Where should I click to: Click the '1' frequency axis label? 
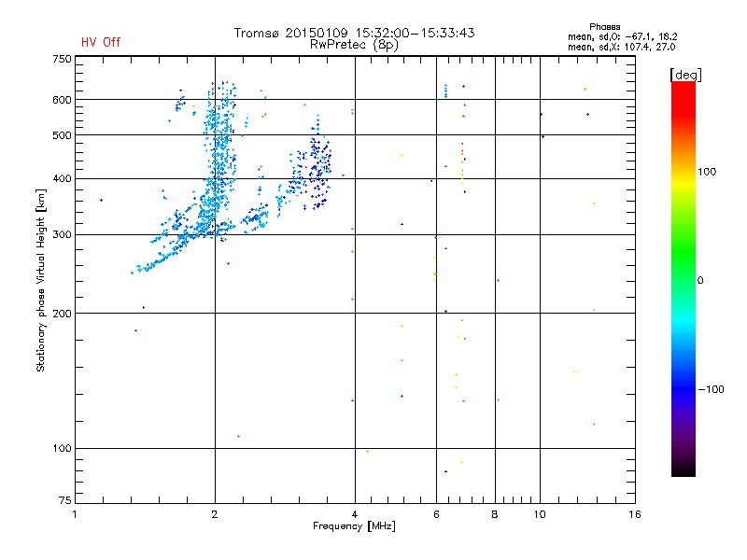tap(75, 514)
